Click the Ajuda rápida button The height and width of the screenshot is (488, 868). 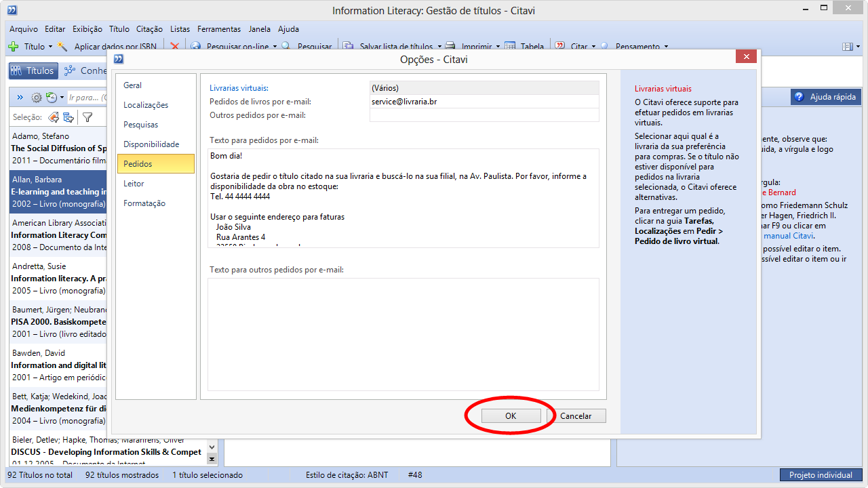point(825,97)
